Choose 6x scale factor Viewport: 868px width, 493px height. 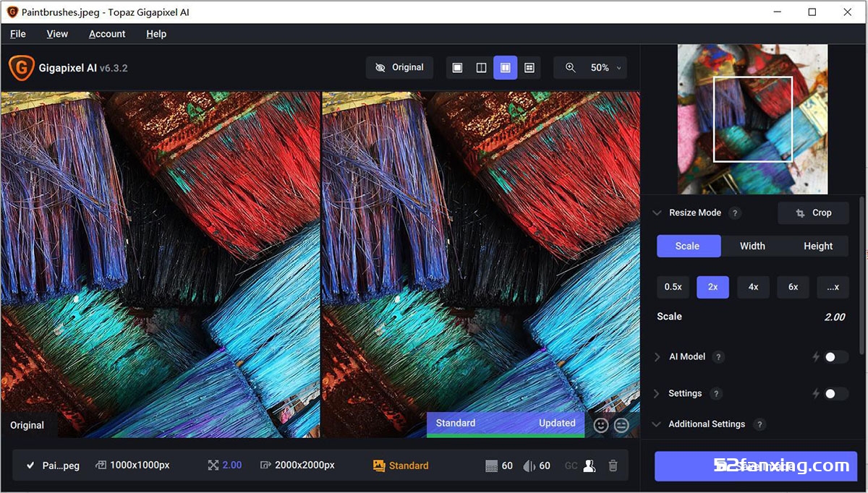(x=793, y=287)
